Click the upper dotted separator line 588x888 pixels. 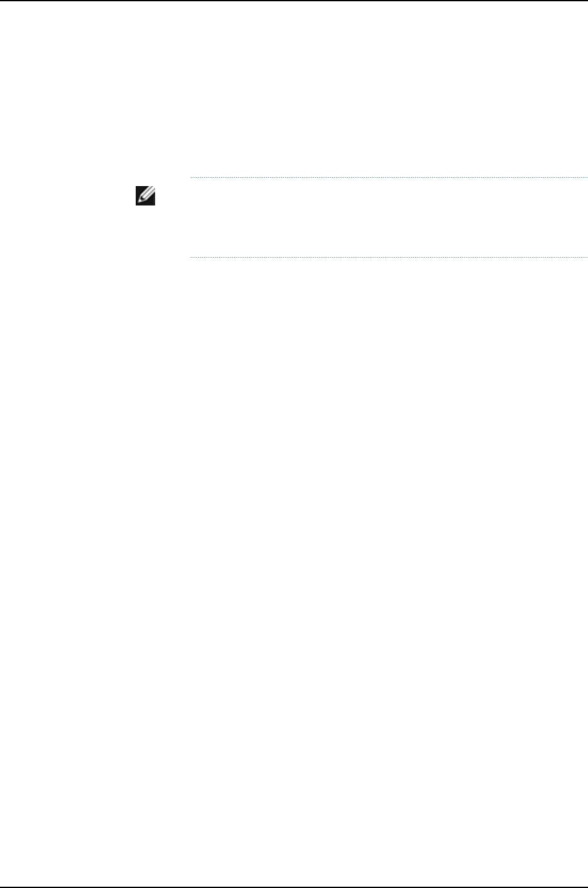388,178
